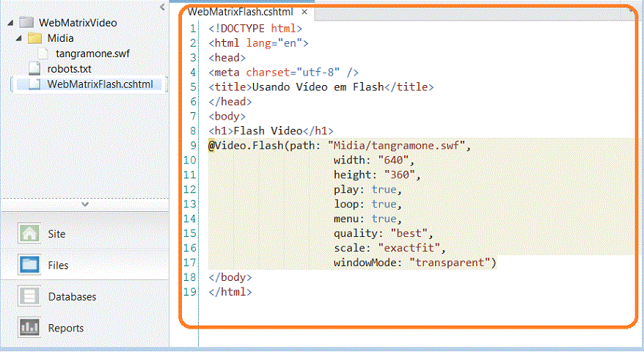644x352 pixels.
Task: Switch to the Files workspace label
Action: click(58, 265)
